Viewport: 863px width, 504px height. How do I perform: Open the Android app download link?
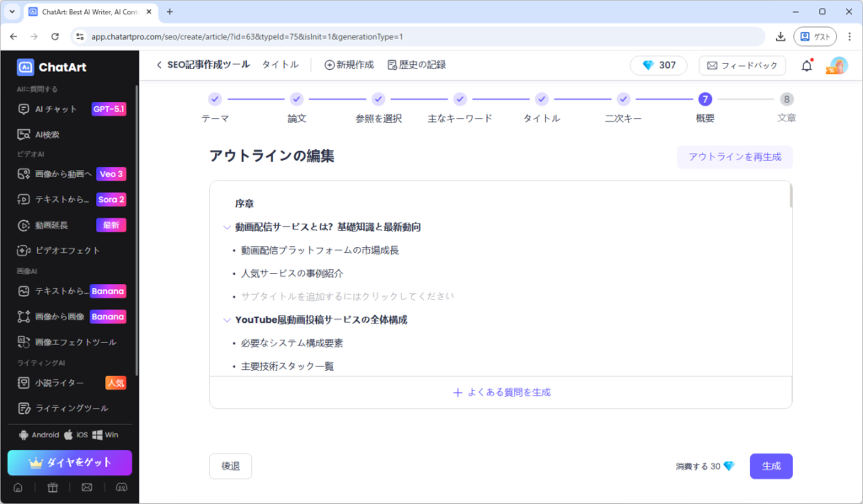point(40,435)
